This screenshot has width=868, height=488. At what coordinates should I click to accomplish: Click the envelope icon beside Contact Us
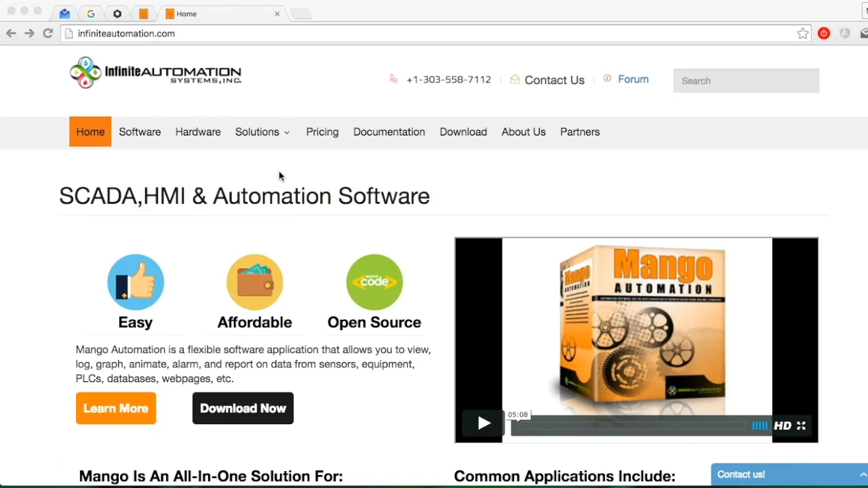[x=515, y=79]
